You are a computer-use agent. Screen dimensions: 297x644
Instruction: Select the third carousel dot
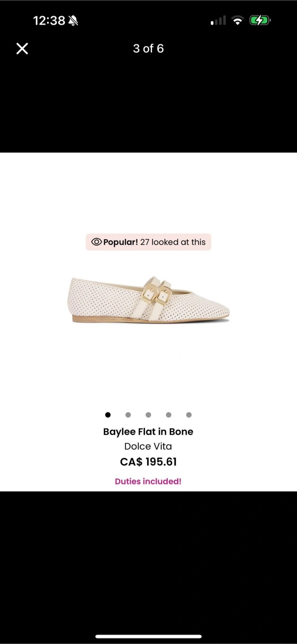(x=148, y=415)
